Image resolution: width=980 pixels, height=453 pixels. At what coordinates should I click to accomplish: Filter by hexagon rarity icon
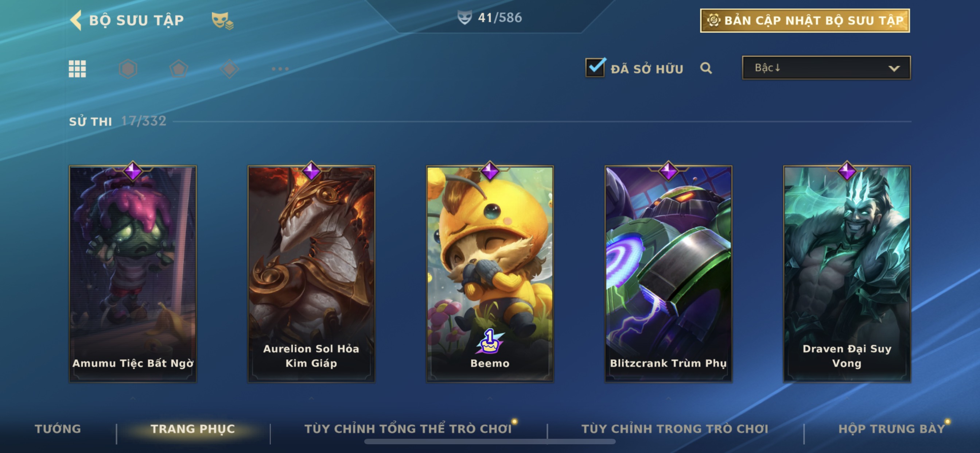[x=128, y=69]
